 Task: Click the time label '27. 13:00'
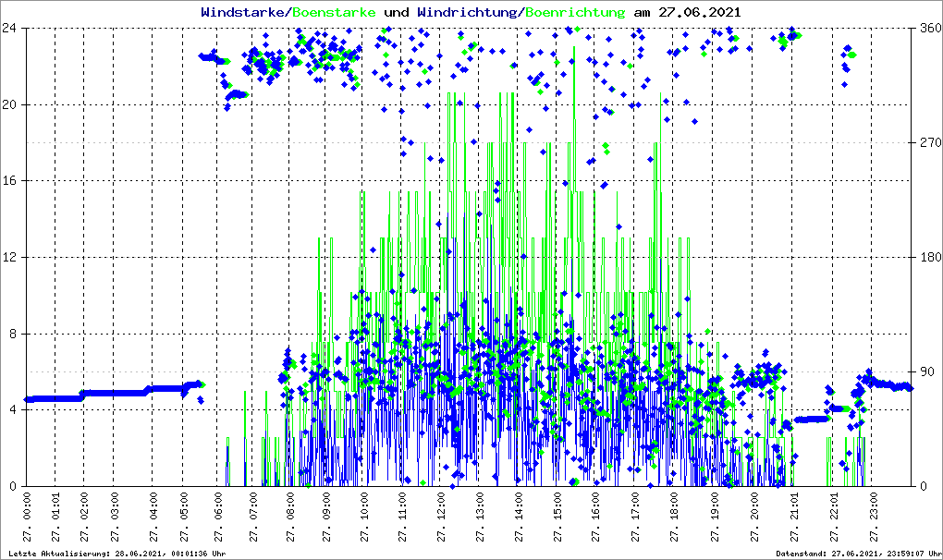coord(479,517)
